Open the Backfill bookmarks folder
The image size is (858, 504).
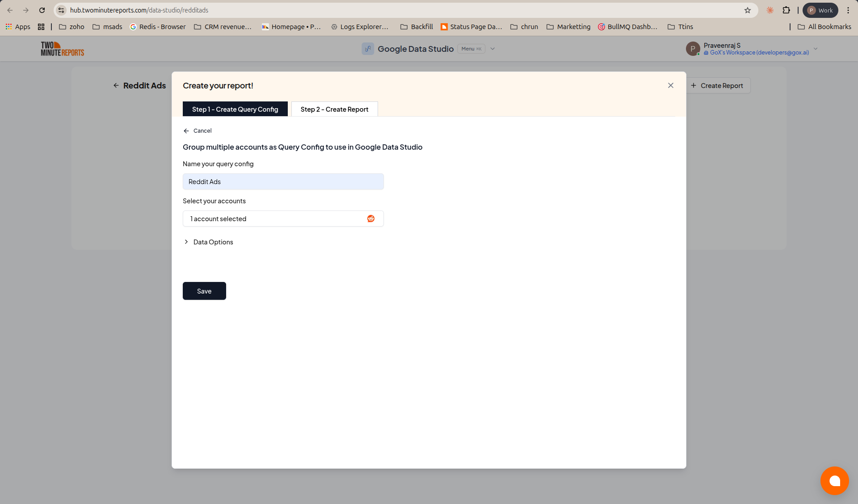416,27
